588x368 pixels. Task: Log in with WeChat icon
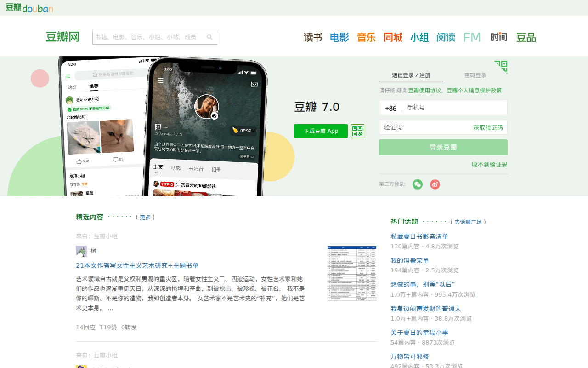[x=418, y=184]
